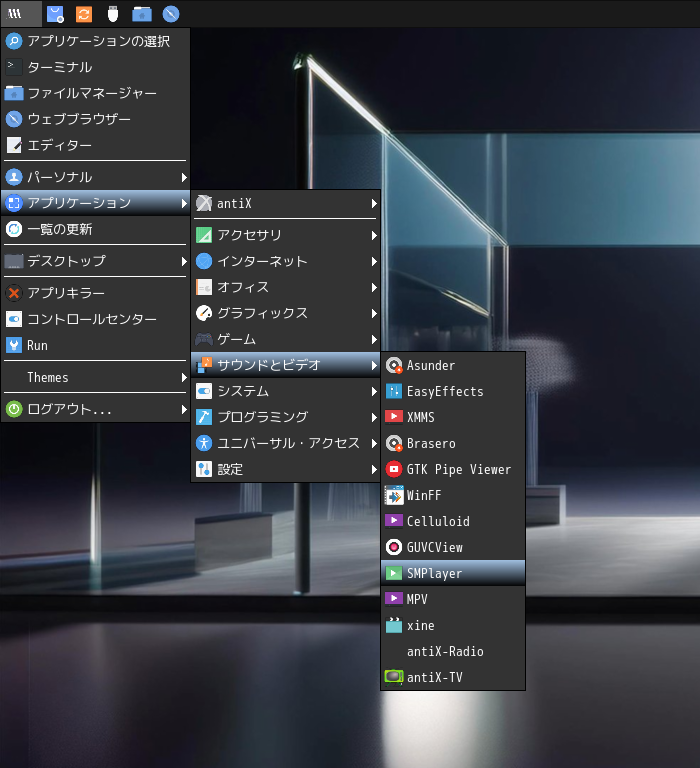Expand the インターネット submenu
This screenshot has height=768, width=700.
click(x=262, y=261)
